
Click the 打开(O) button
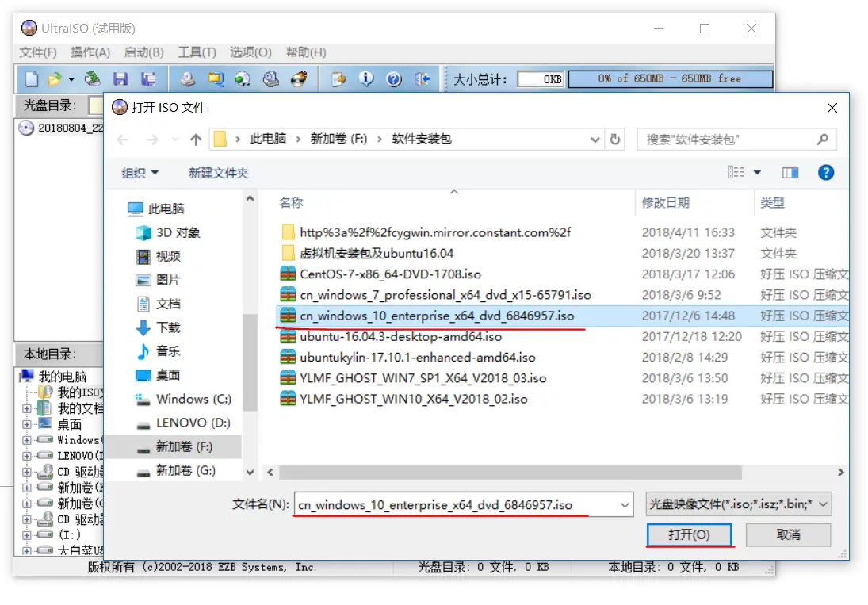click(x=689, y=534)
